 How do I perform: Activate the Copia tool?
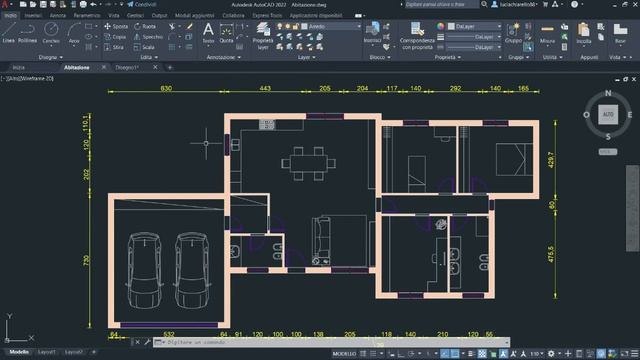(x=115, y=37)
